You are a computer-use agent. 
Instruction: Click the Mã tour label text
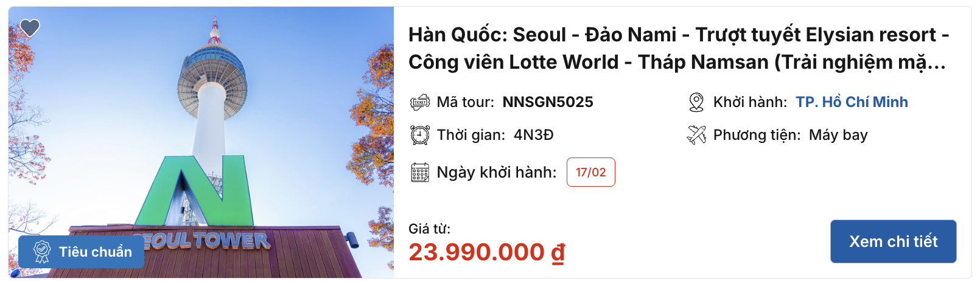466,102
